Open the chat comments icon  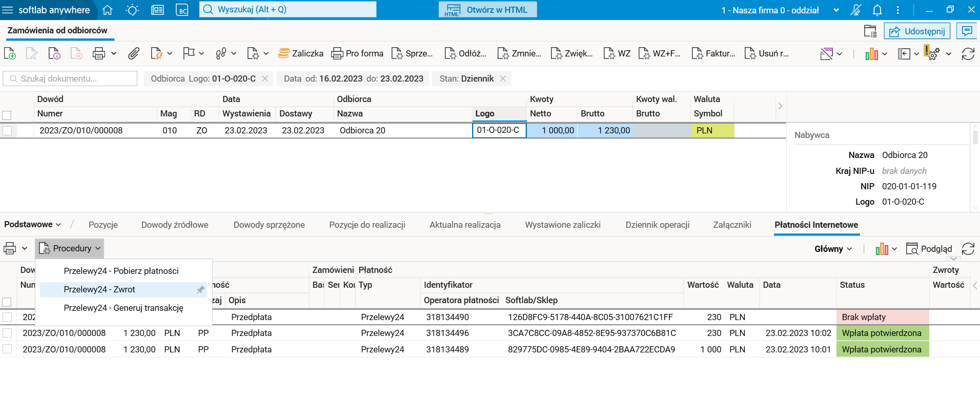[x=967, y=31]
